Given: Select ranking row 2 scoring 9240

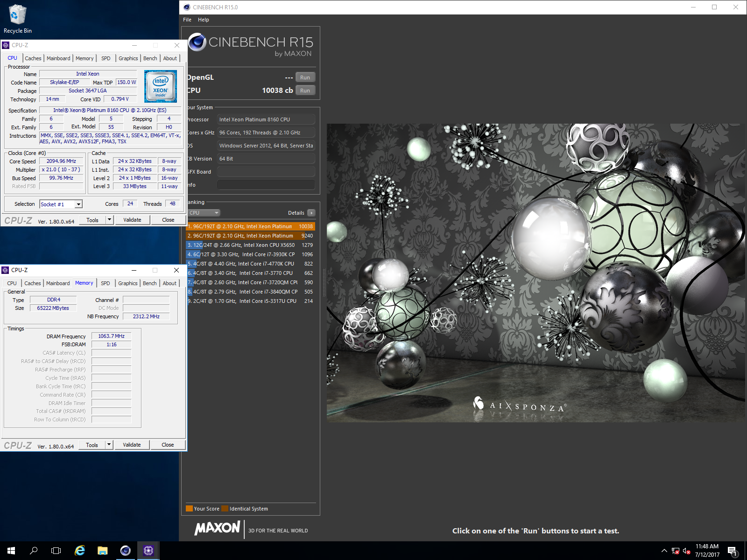Looking at the screenshot, I should point(250,236).
